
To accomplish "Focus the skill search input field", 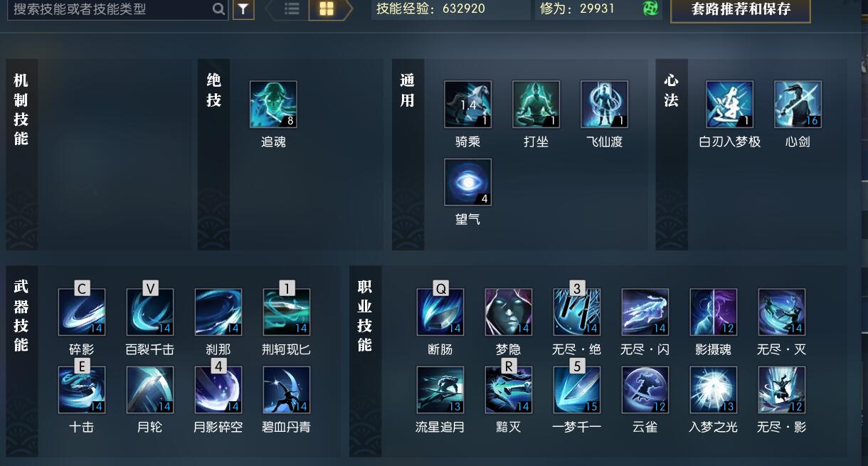I will tap(117, 9).
